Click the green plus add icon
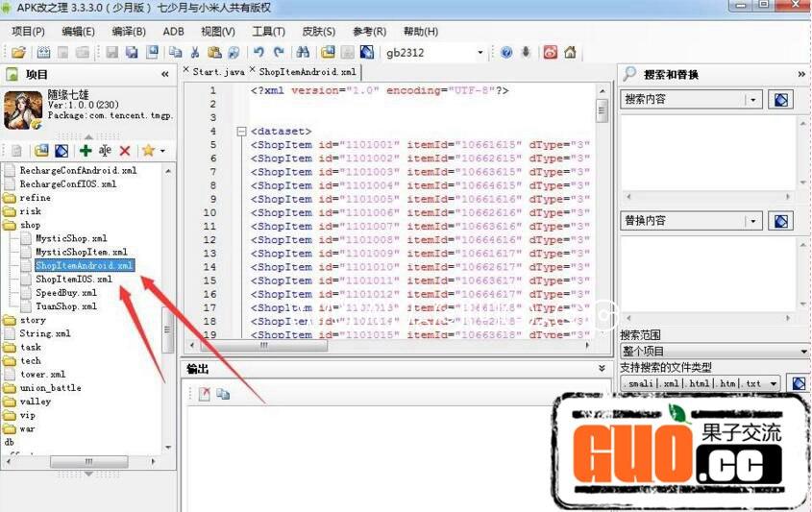This screenshot has width=812, height=512. tap(86, 151)
